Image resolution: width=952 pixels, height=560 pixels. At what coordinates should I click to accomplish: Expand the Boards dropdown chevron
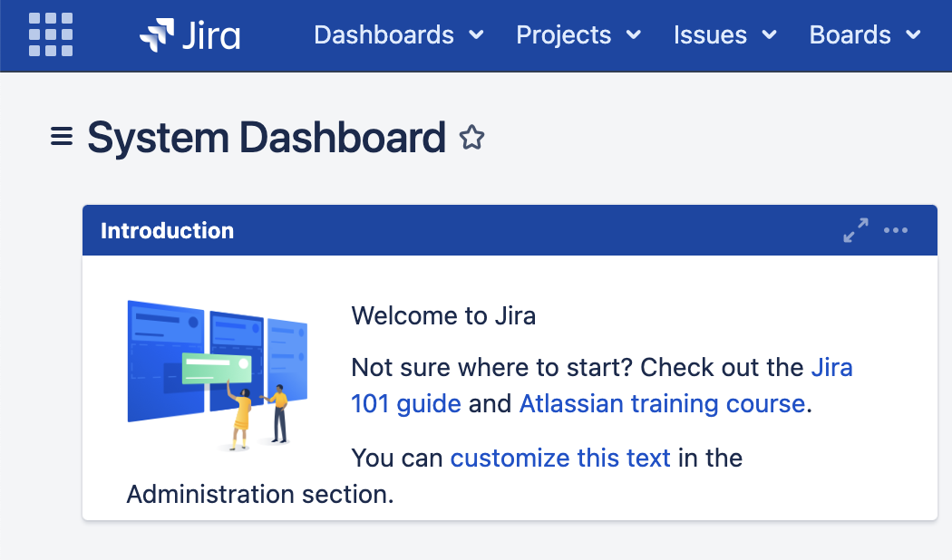tap(914, 35)
